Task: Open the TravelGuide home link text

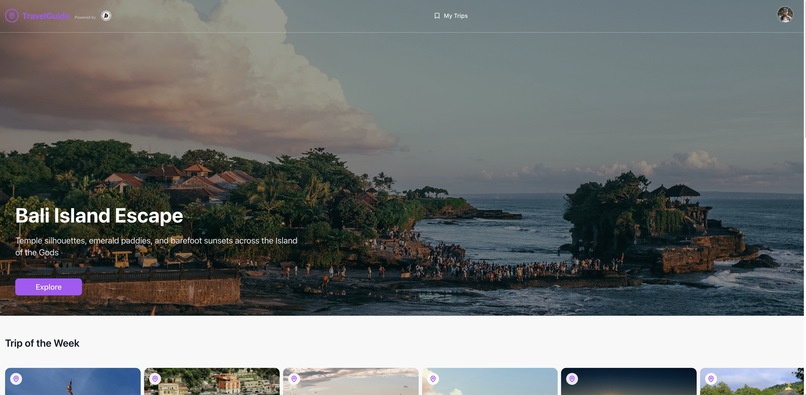Action: click(x=46, y=16)
